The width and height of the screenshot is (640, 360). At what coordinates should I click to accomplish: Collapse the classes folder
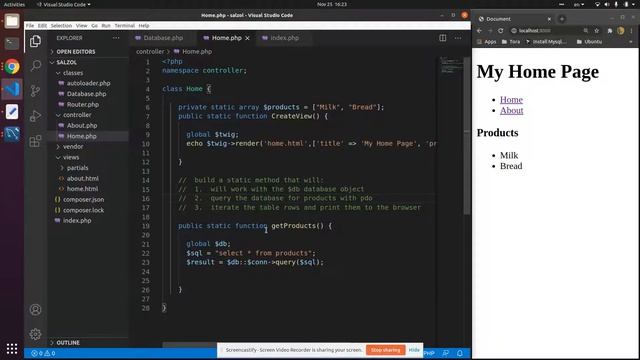point(73,73)
